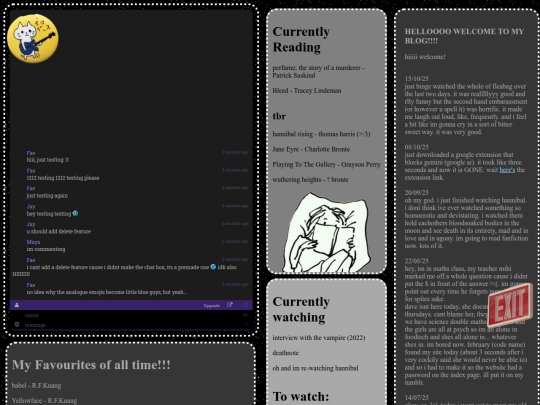Click "perfume; the story of a murderer" entry
Image resolution: width=540 pixels, height=405 pixels.
tap(319, 72)
